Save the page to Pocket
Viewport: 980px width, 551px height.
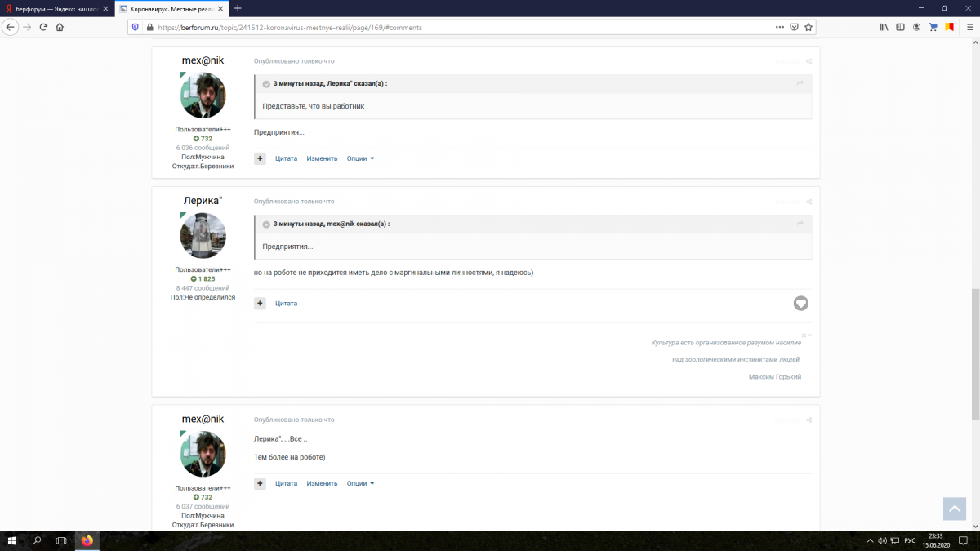pyautogui.click(x=794, y=27)
